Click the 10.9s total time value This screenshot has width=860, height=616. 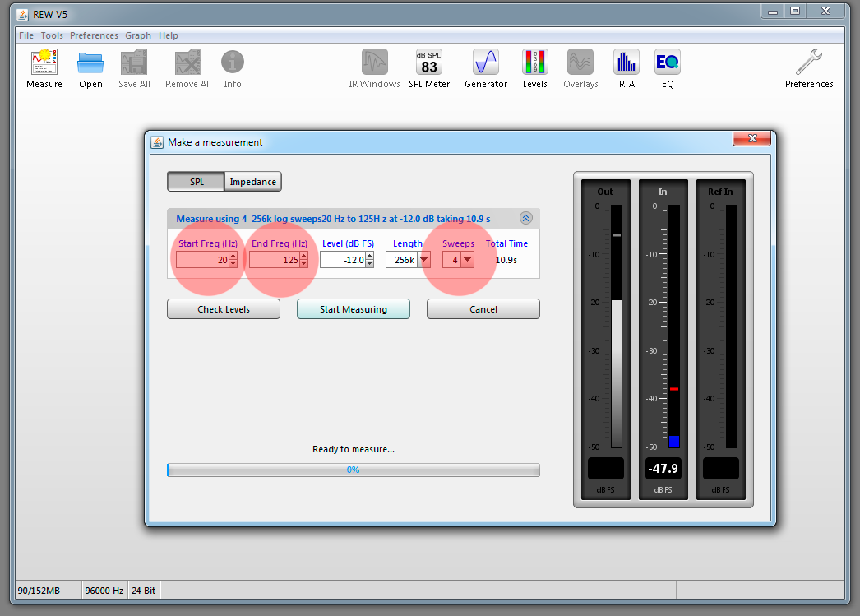[x=506, y=260]
